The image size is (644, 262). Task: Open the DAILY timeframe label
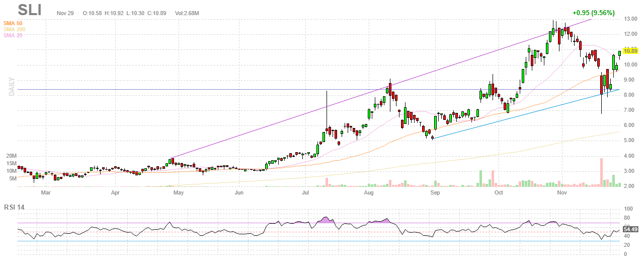(x=11, y=87)
